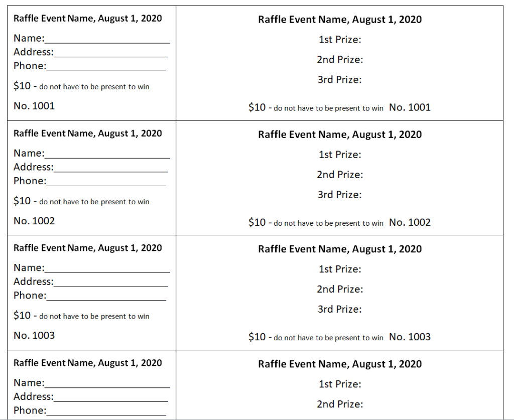Image resolution: width=514 pixels, height=420 pixels.
Task: Click the event name heading on stub 1001
Action: point(88,19)
